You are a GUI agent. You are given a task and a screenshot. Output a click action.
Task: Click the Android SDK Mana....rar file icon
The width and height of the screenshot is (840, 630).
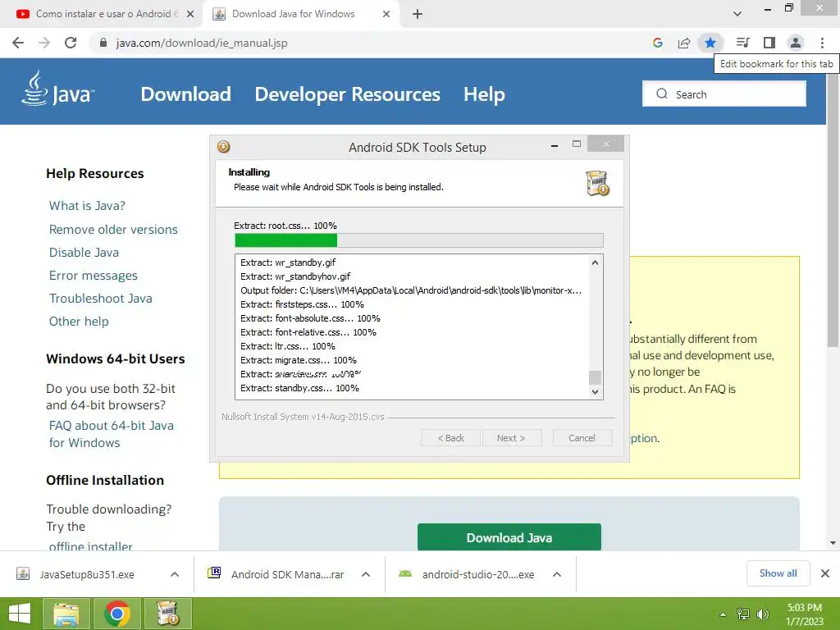[214, 573]
